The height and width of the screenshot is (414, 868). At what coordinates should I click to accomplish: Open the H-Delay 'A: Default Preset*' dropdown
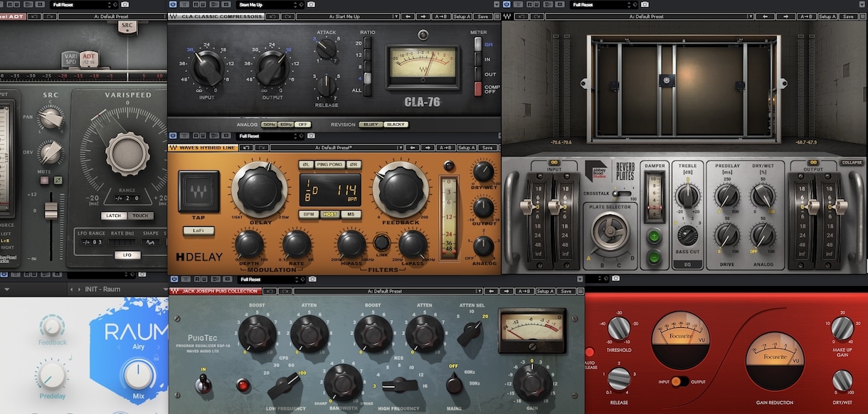click(337, 147)
